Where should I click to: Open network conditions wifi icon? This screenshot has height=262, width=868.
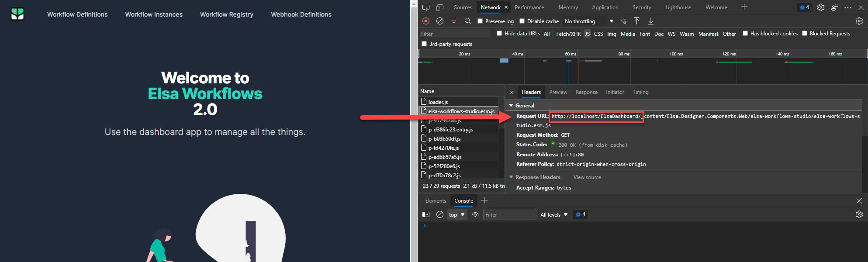click(623, 21)
